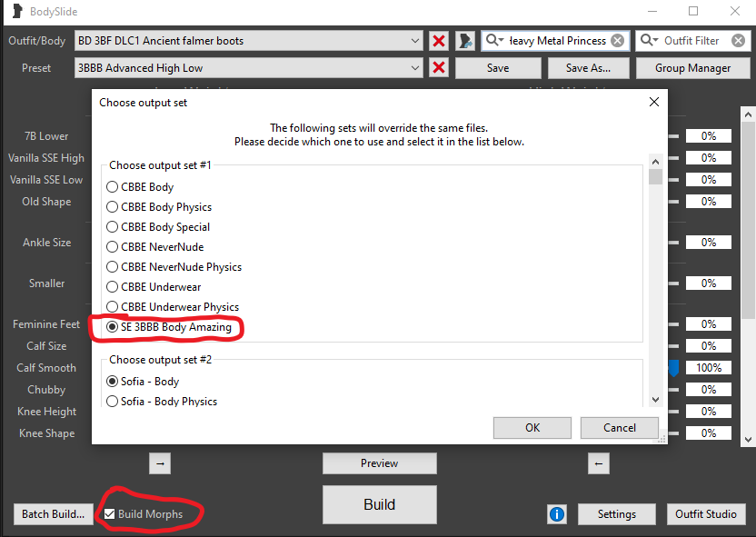Click the Chubby 0% value field
756x537 pixels.
pos(709,390)
